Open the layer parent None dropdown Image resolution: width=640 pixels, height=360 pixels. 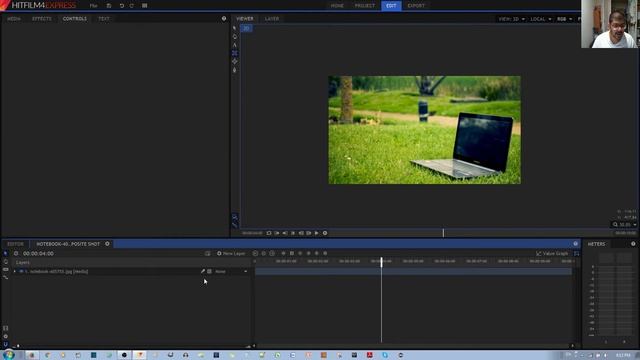click(x=231, y=271)
